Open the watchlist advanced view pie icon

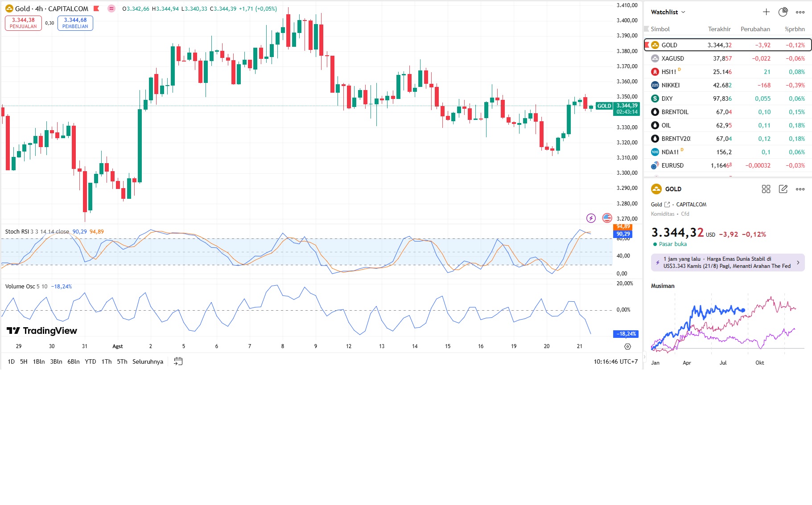click(x=783, y=12)
